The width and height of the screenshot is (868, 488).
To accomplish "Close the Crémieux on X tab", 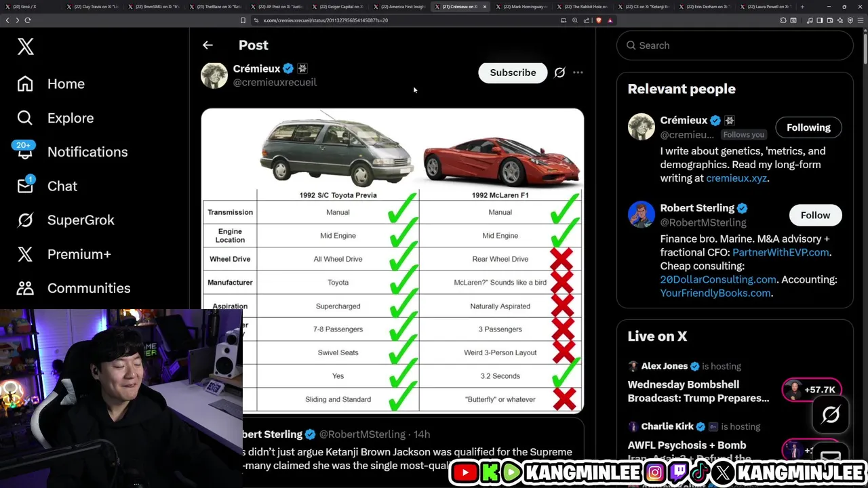I will point(484,7).
